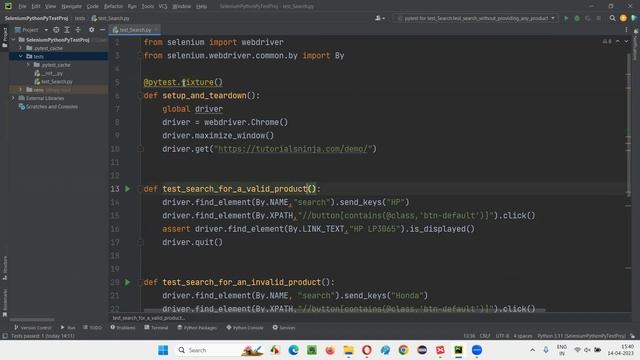Run test_search_for_an_invalid_product from gutter
The image size is (640, 360).
[x=127, y=282]
